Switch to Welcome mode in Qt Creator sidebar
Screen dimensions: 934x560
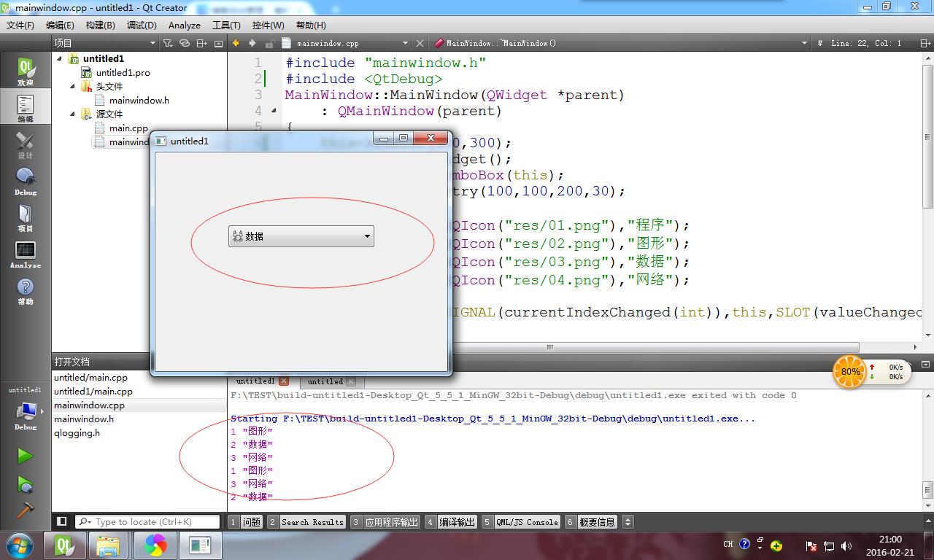click(x=26, y=71)
